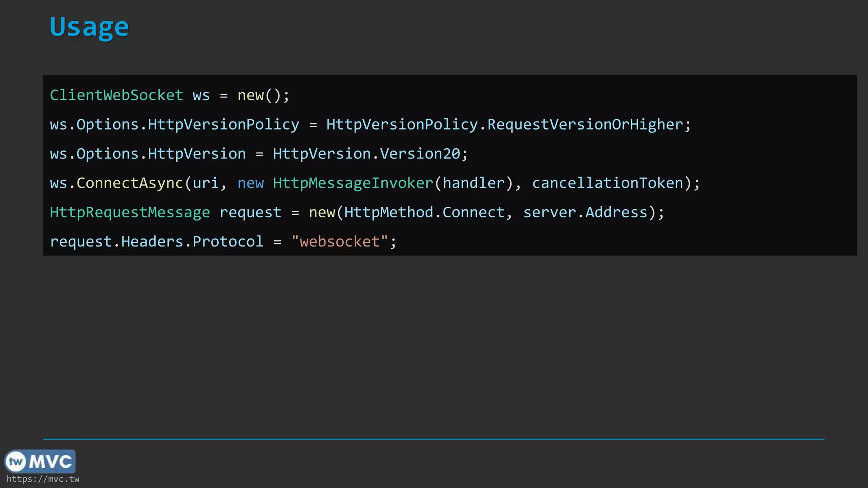Click the handler argument in the code
868x488 pixels.
click(x=474, y=183)
